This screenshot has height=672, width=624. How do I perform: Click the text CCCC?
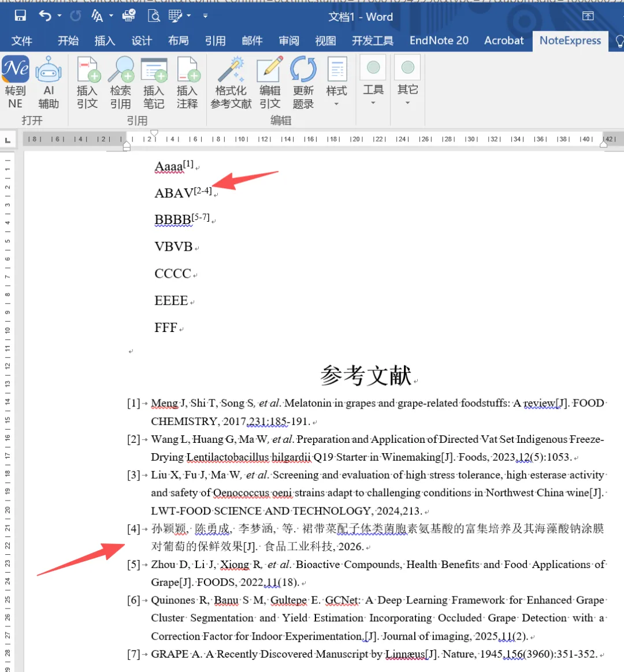pyautogui.click(x=173, y=274)
